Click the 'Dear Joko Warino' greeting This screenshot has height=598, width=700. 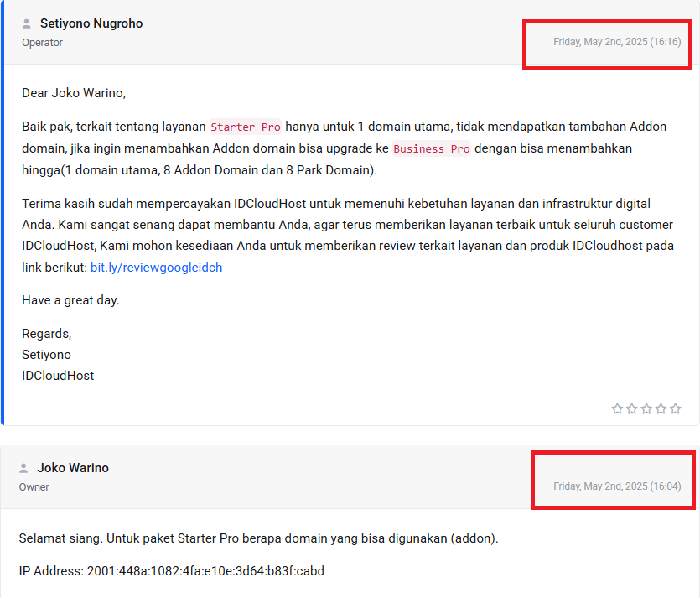74,93
